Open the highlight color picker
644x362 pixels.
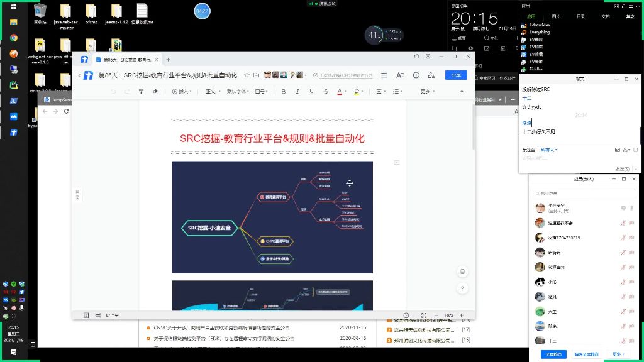358,92
